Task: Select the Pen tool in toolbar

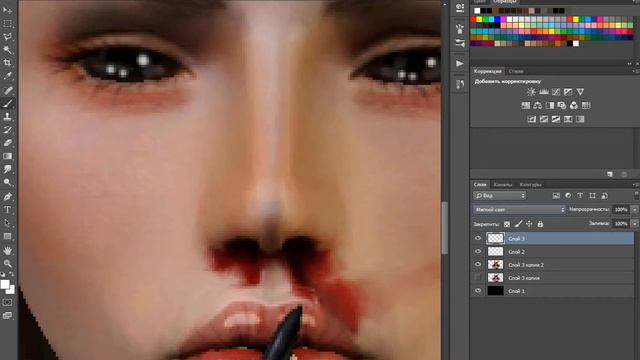Action: (7, 197)
